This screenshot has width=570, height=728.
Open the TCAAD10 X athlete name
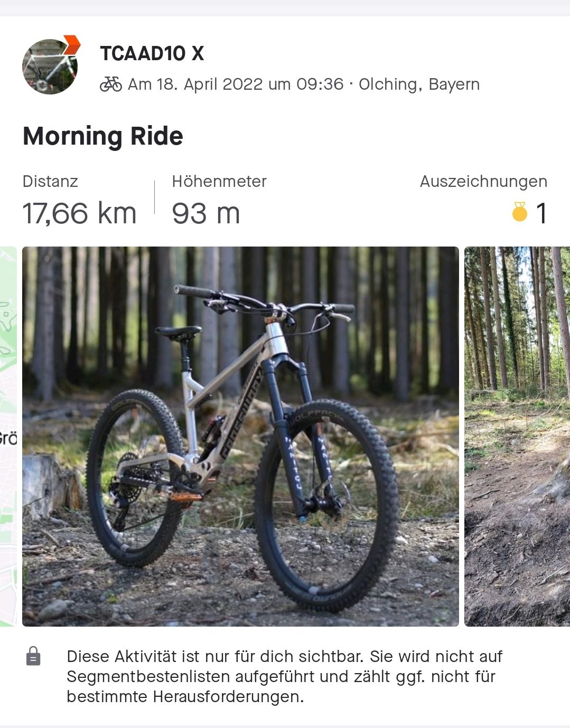pos(152,53)
